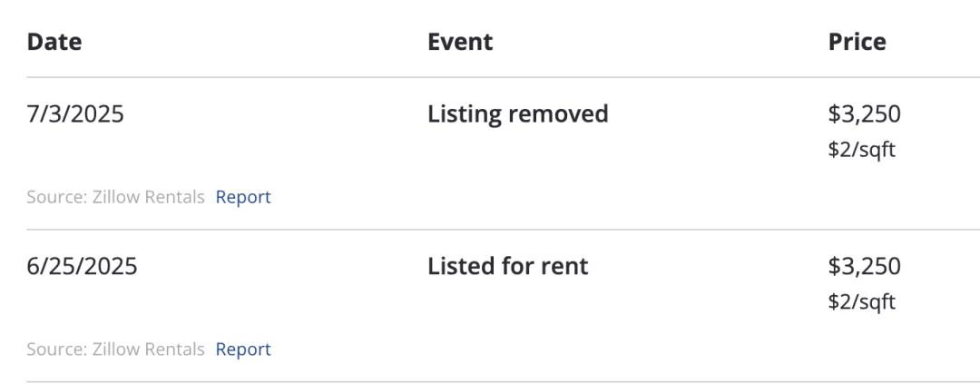Click the 6/25/2025 date cell
980x384 pixels.
[x=82, y=266]
